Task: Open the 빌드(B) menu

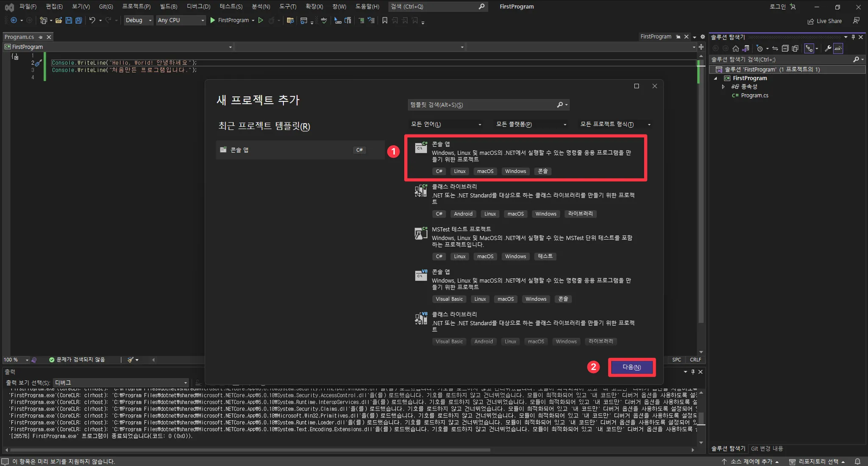Action: point(168,6)
